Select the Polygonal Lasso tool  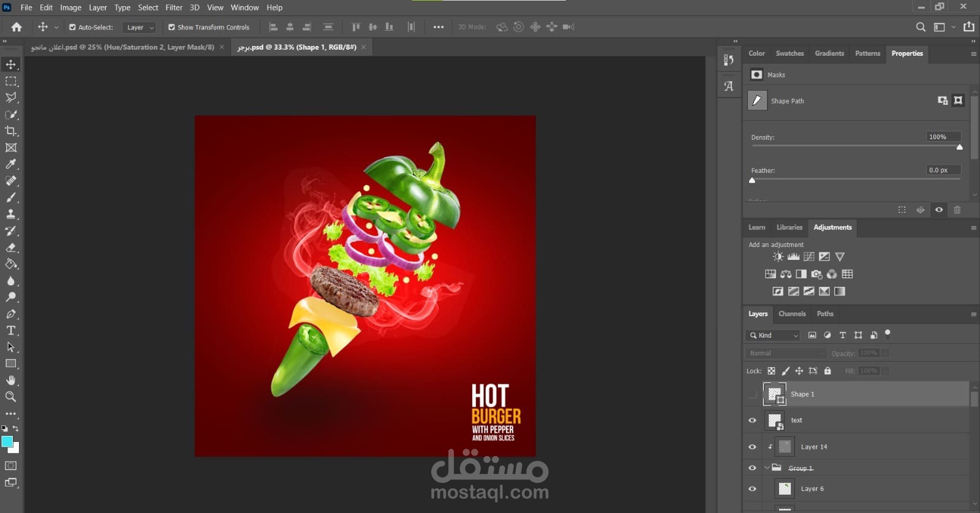click(11, 97)
